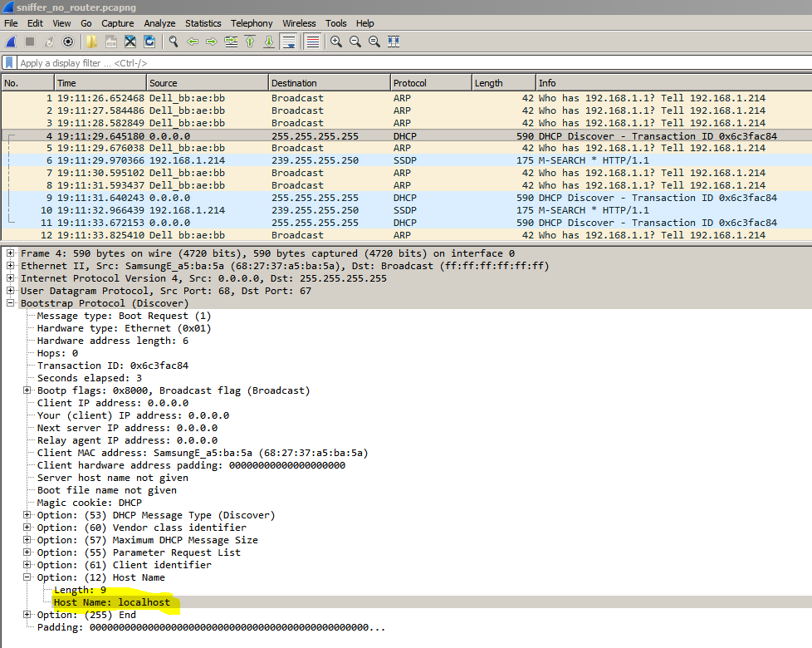This screenshot has height=648, width=812.
Task: Expand the Bootp flags field
Action: [x=27, y=390]
